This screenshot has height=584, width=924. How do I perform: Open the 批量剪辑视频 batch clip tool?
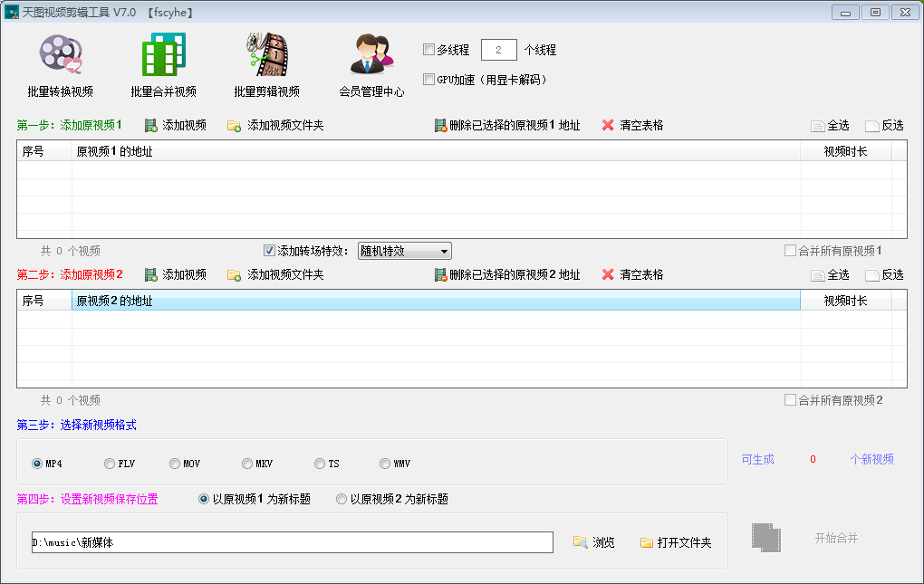pos(266,63)
